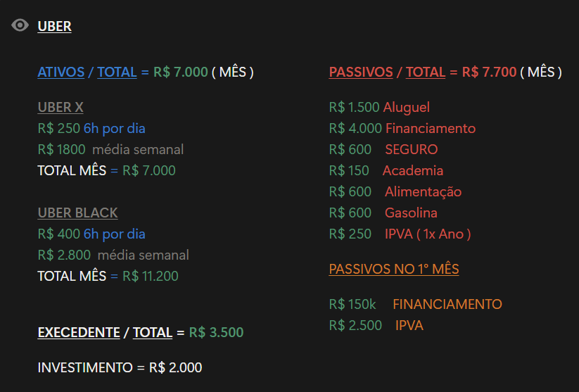Click the Academia expense text

pyautogui.click(x=413, y=171)
